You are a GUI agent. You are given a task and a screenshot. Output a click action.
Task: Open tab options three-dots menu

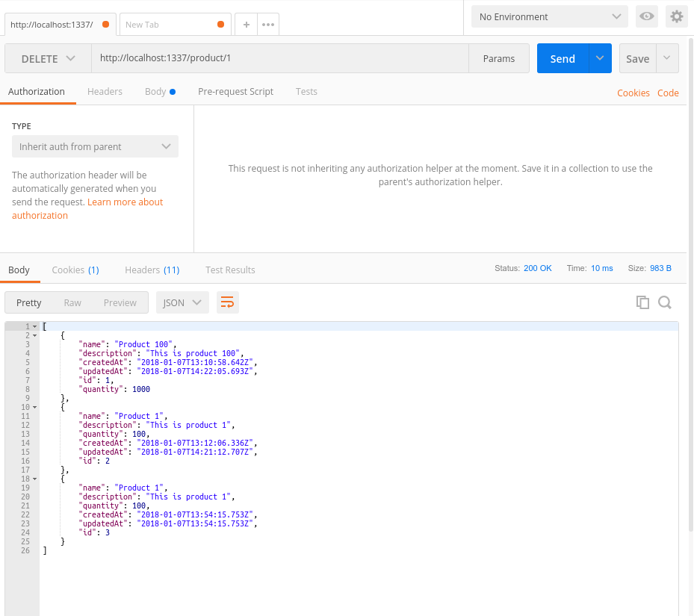(268, 25)
